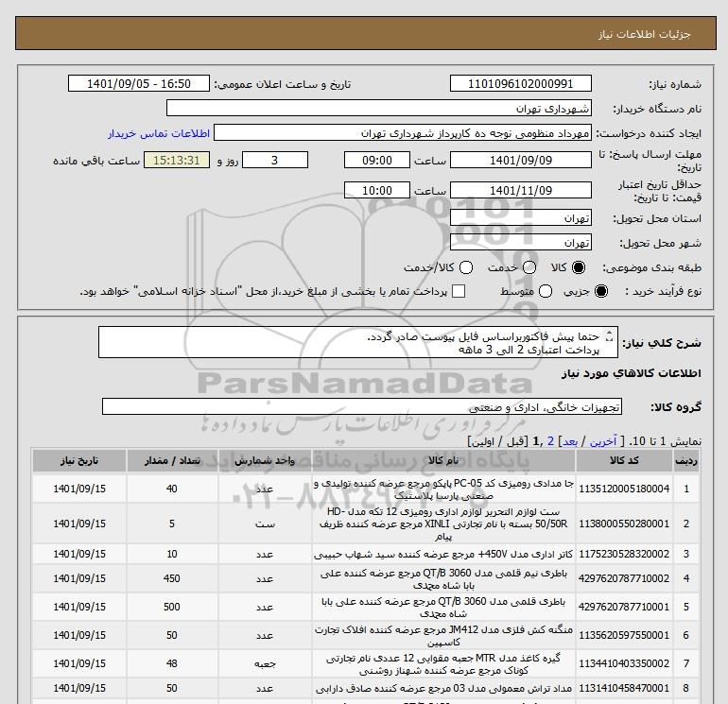The image size is (728, 704).
Task: Click the price validity date 1401/11/09
Action: coord(520,190)
